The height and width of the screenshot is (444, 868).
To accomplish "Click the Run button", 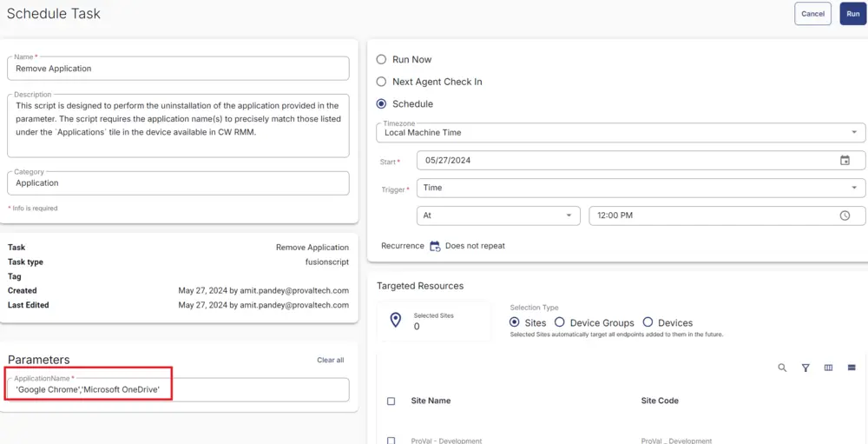I will pos(853,14).
